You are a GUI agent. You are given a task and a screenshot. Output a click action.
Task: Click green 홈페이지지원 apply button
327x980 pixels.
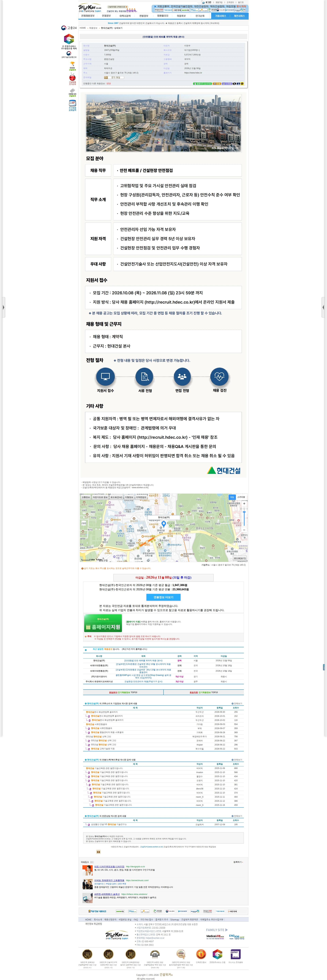pyautogui.click(x=103, y=623)
